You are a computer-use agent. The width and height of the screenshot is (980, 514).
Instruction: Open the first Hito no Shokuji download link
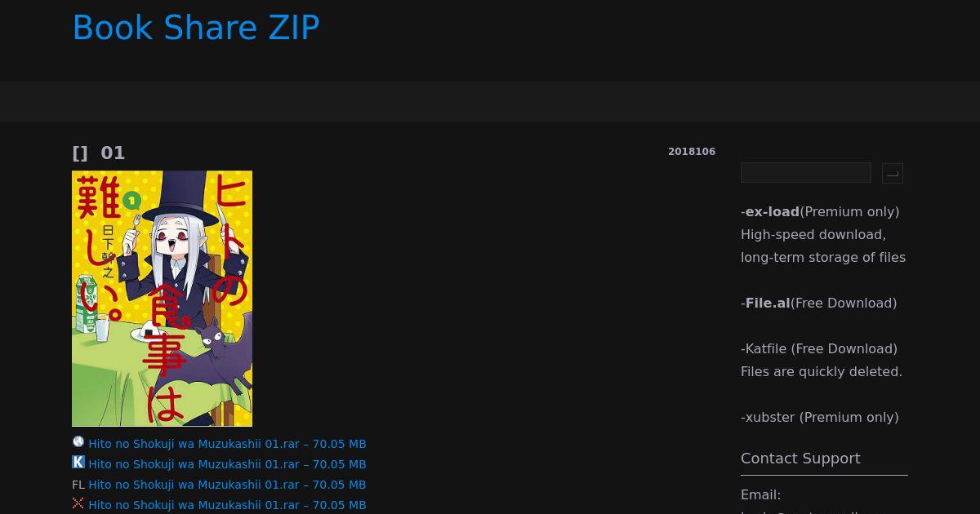point(227,444)
